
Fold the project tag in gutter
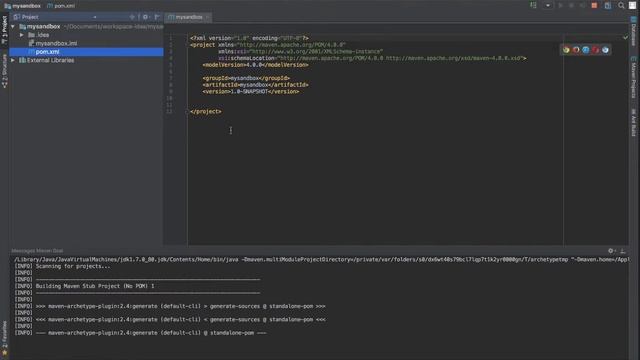click(x=188, y=45)
